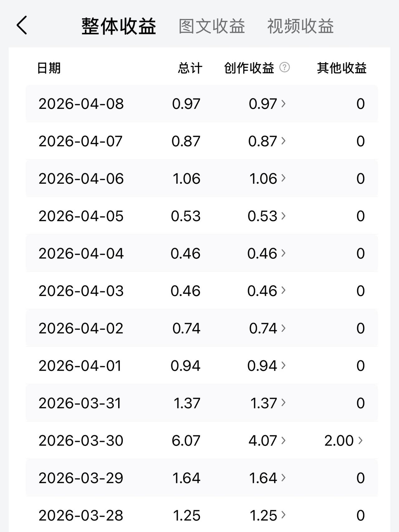Image resolution: width=399 pixels, height=532 pixels.
Task: Expand 1.37 creation earnings for 2026-03-31
Action: (x=268, y=403)
